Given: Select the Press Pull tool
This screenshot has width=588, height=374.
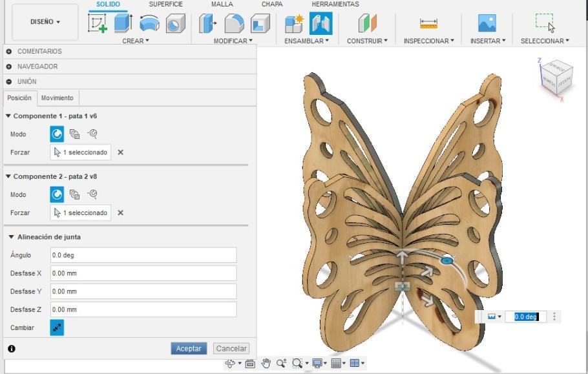Looking at the screenshot, I should pos(208,23).
